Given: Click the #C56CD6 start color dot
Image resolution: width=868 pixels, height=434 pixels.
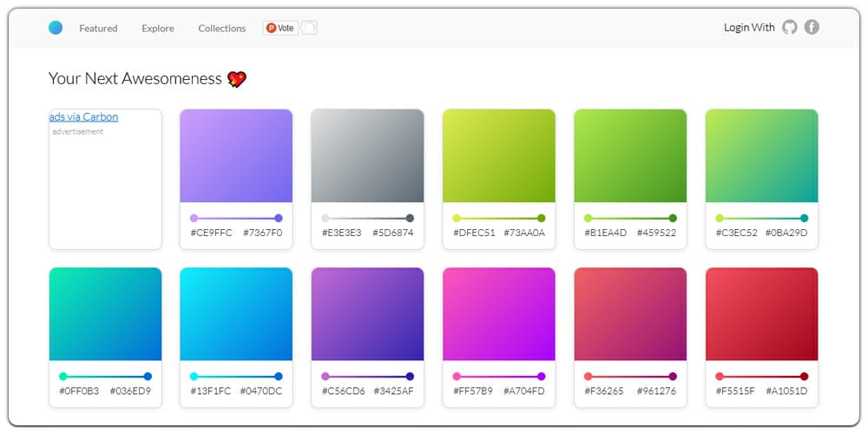Looking at the screenshot, I should click(325, 377).
